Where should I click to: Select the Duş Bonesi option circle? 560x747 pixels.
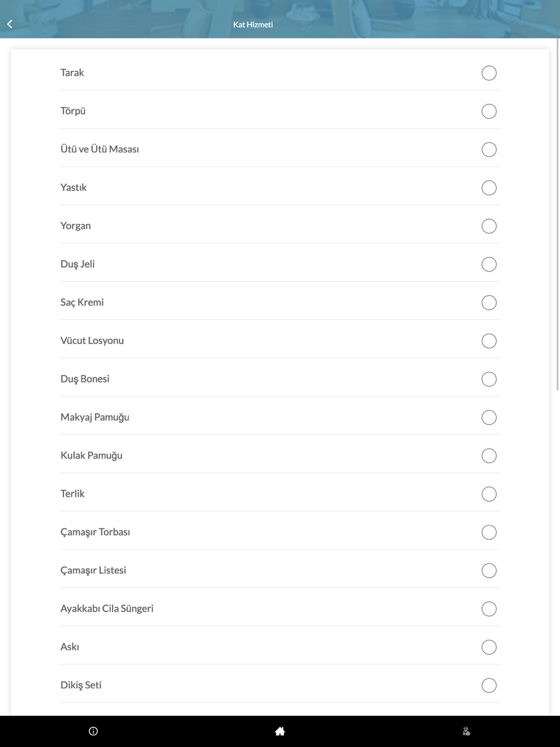click(489, 379)
